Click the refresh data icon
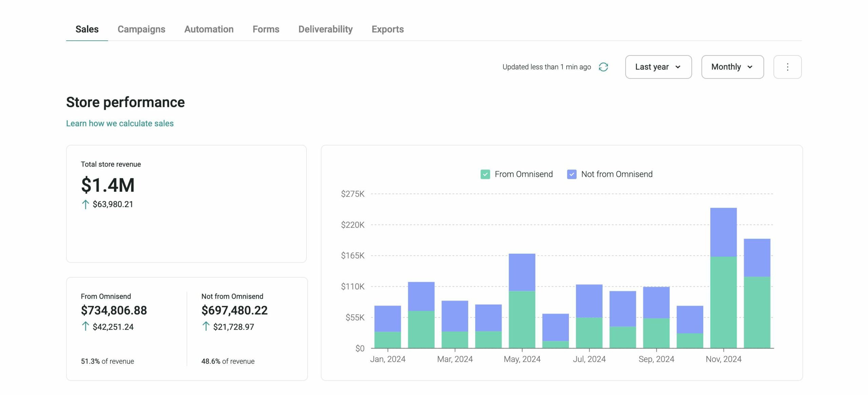This screenshot has height=395, width=868. 603,67
